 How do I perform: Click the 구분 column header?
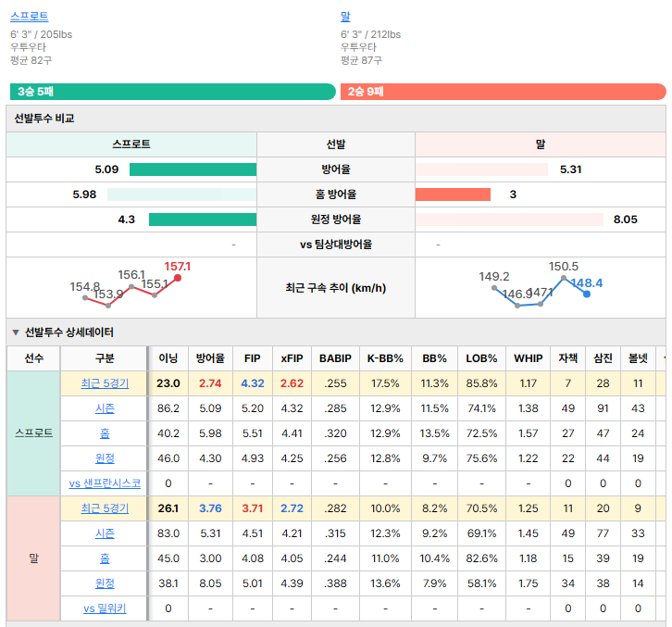pos(105,358)
